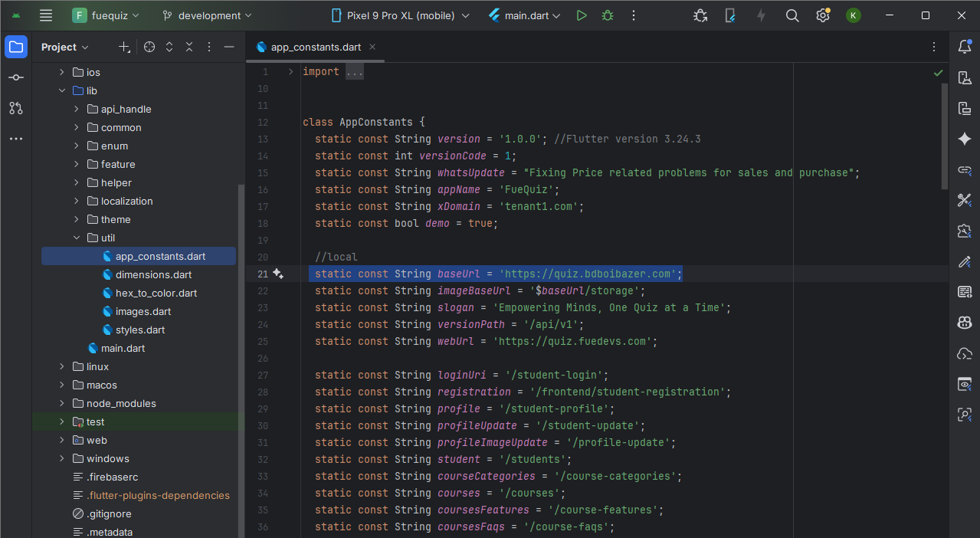Open the Gemini sparkle tool window
980x538 pixels.
tap(965, 139)
